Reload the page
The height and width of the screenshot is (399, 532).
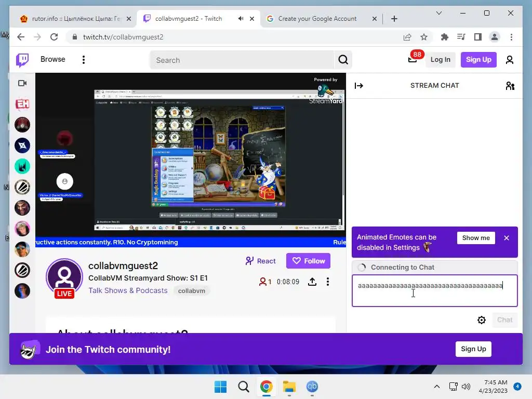(x=54, y=37)
